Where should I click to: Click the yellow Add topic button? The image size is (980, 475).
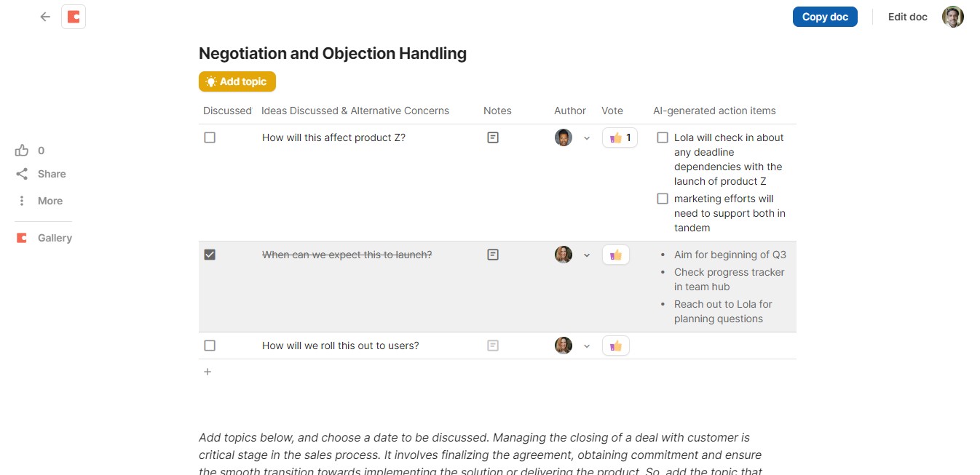coord(237,81)
